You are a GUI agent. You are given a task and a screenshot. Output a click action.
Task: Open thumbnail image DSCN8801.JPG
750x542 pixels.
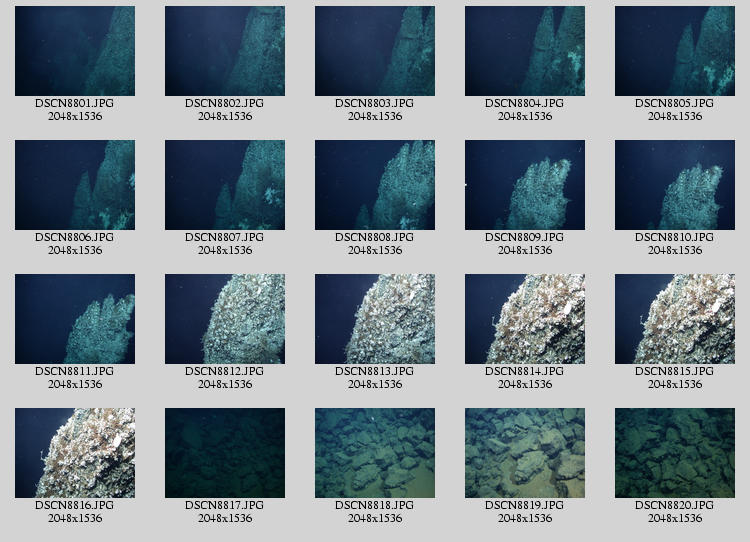pos(74,51)
